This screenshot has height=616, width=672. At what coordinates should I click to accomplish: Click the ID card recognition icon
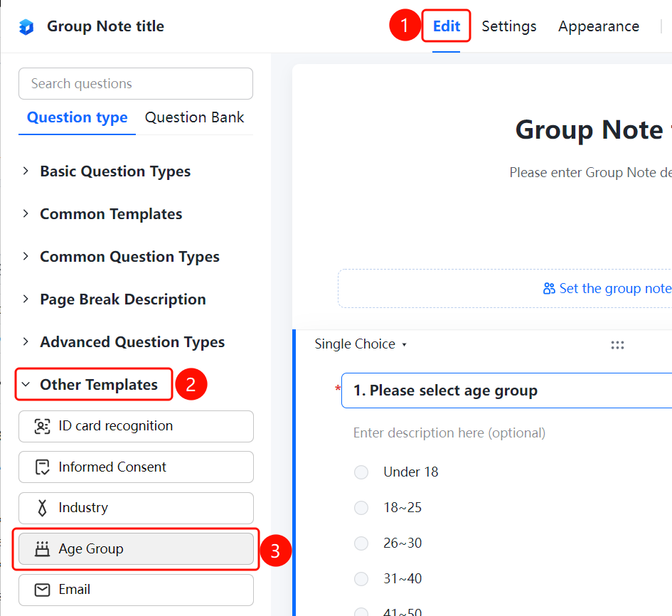(x=42, y=426)
